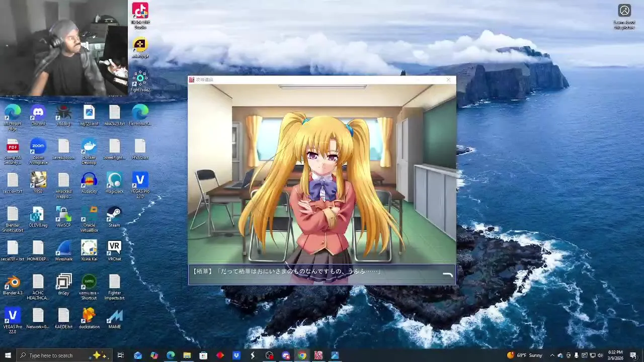Open the V8S0 desktop shortcut
This screenshot has height=362, width=644.
pyautogui.click(x=38, y=183)
